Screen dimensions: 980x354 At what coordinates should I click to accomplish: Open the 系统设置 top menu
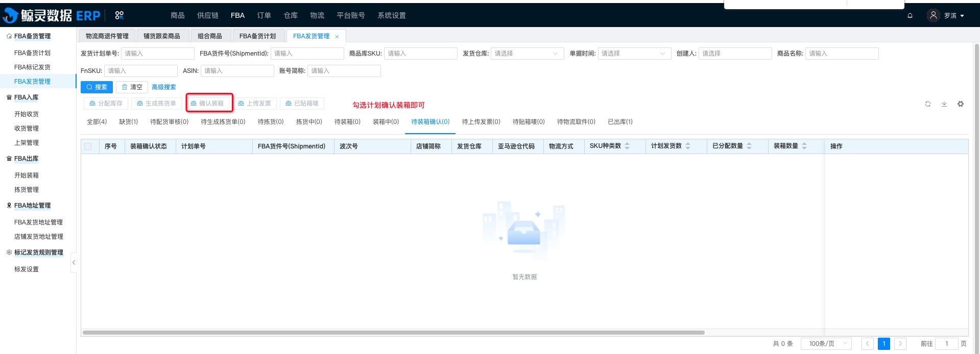tap(392, 15)
